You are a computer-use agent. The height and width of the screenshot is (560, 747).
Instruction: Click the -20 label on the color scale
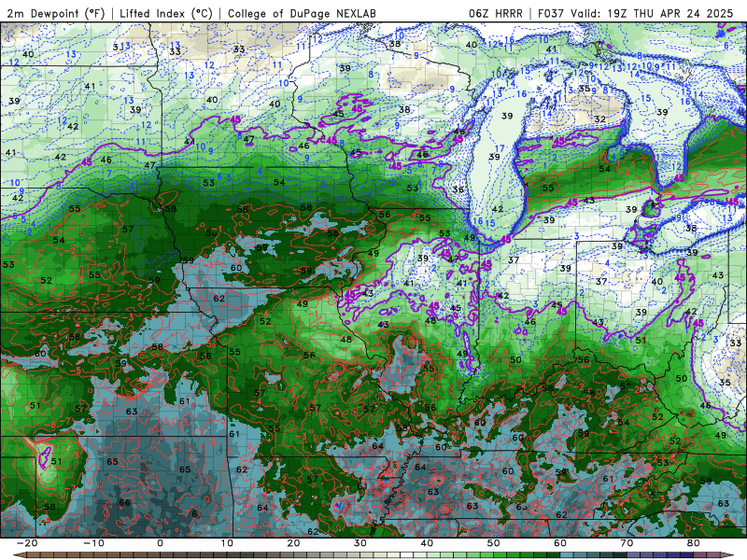coord(27,543)
